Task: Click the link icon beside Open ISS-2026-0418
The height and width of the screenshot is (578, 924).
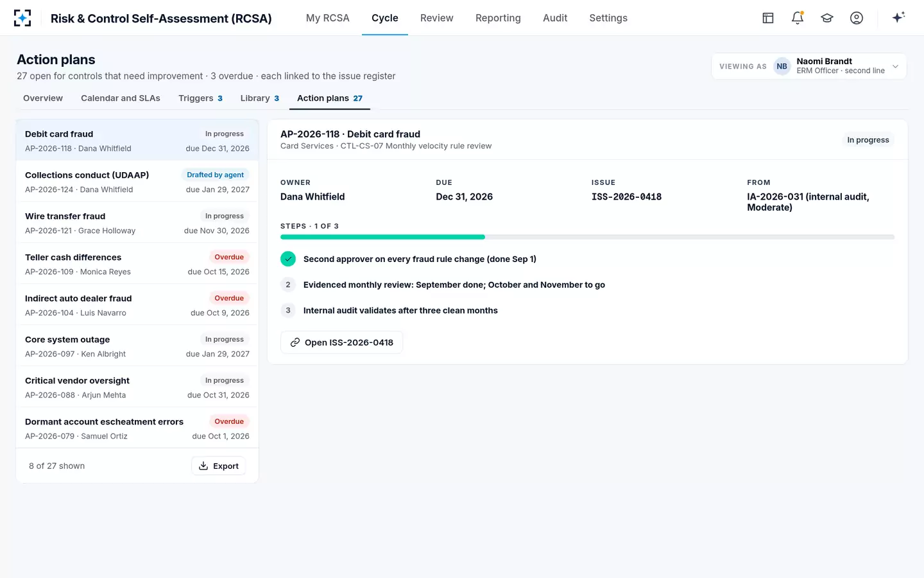Action: click(295, 342)
